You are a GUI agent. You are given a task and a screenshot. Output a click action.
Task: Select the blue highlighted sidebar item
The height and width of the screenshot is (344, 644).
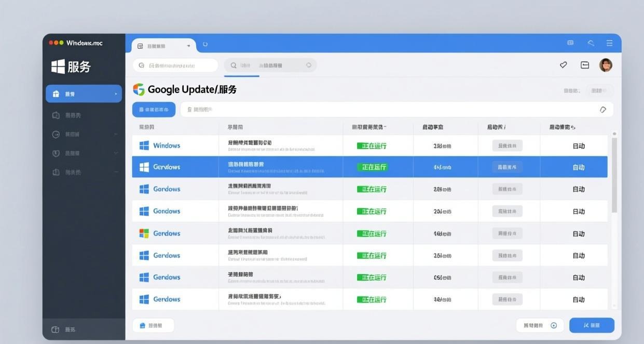click(84, 94)
